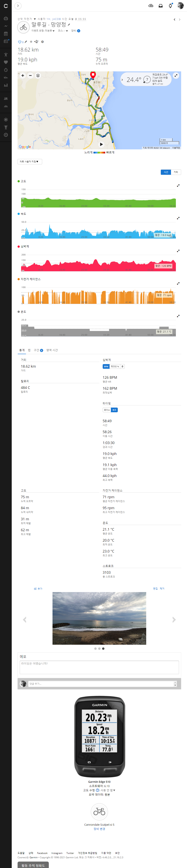The height and width of the screenshot is (868, 187).
Task: Open the gear shoe icon in the sidebar
Action: [x=6, y=77]
